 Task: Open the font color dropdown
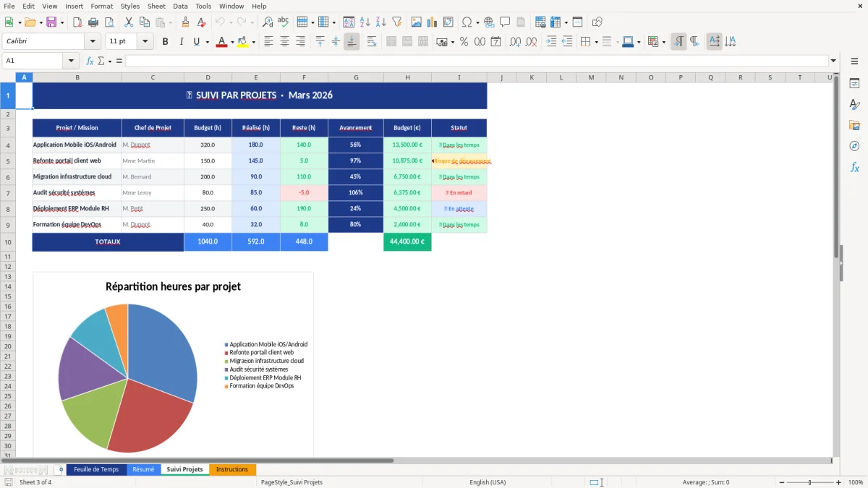click(x=232, y=41)
